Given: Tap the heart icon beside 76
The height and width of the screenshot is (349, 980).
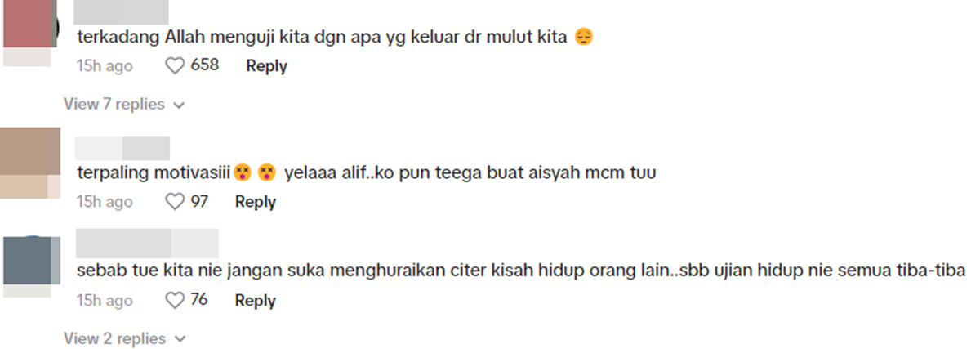Looking at the screenshot, I should tap(176, 301).
